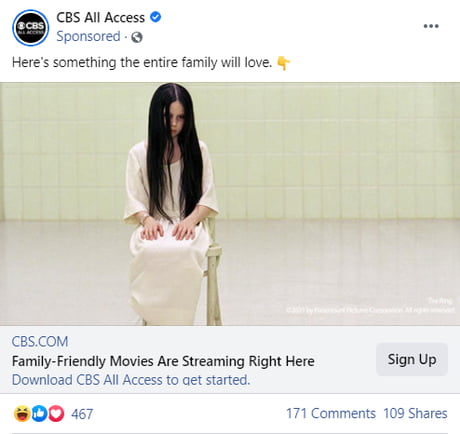
Task: Click the globe public-audience icon
Action: pos(137,37)
